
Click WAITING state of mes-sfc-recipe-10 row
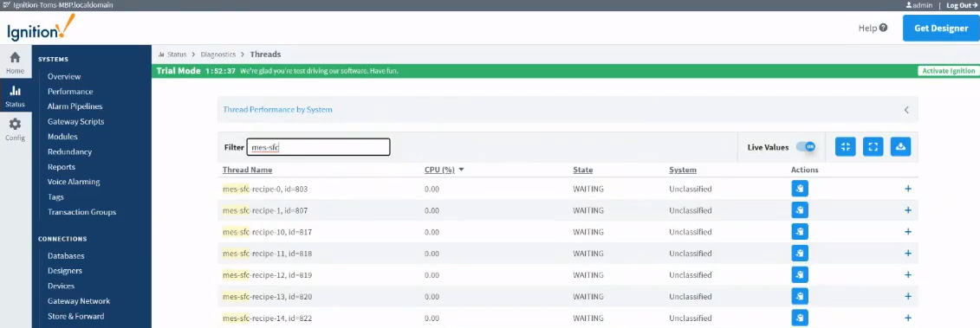click(588, 232)
